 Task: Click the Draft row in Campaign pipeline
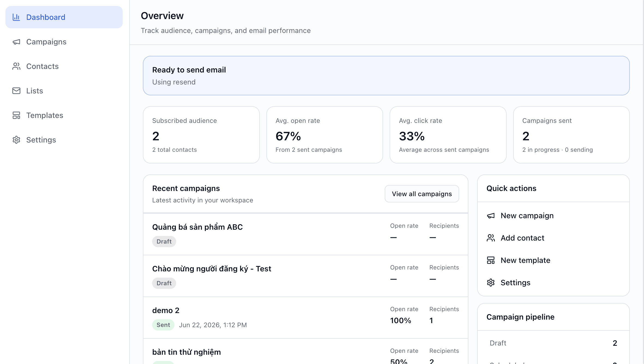(x=553, y=343)
